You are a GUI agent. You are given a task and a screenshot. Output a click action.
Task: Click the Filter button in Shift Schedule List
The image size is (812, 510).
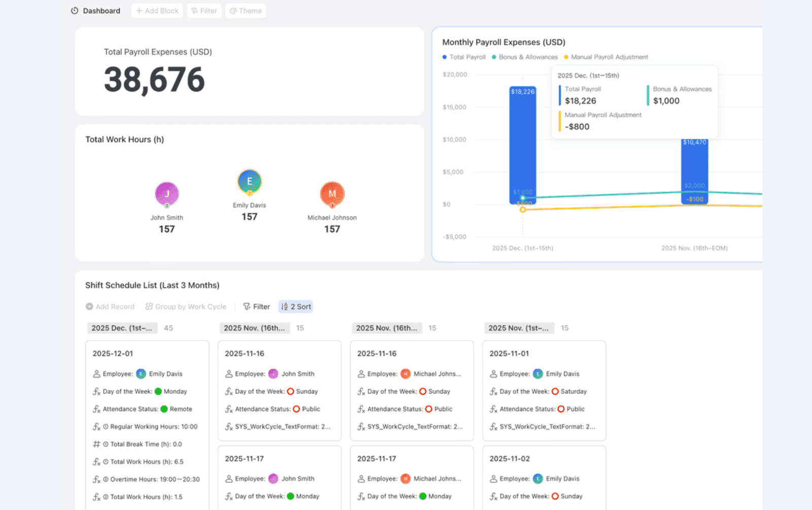tap(257, 306)
